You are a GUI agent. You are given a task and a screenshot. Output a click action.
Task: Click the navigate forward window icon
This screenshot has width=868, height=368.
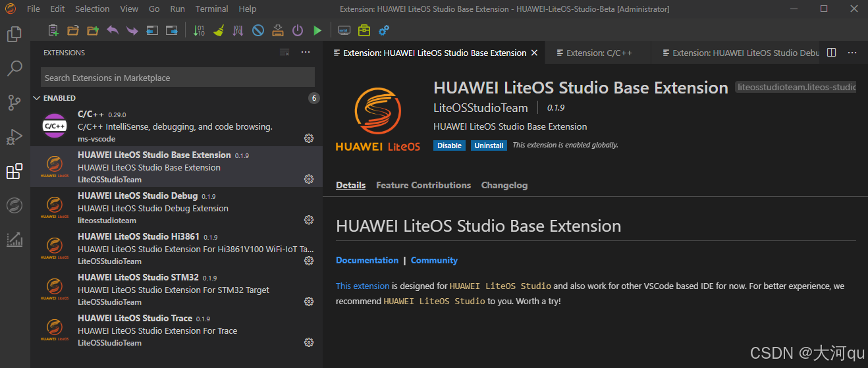pos(172,30)
